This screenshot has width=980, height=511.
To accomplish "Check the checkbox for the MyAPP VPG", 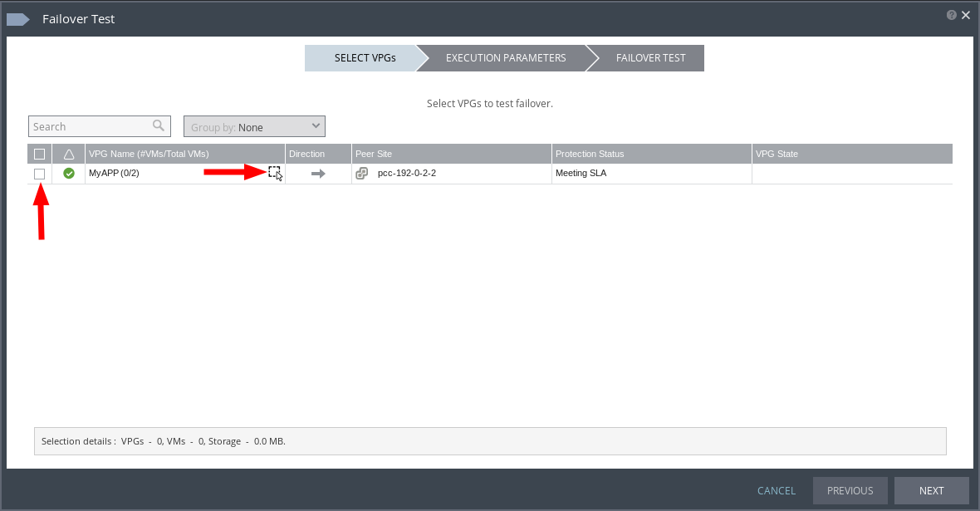I will coord(39,173).
